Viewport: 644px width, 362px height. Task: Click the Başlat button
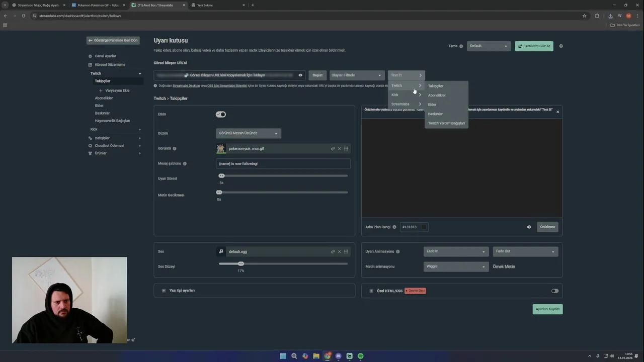pyautogui.click(x=317, y=75)
